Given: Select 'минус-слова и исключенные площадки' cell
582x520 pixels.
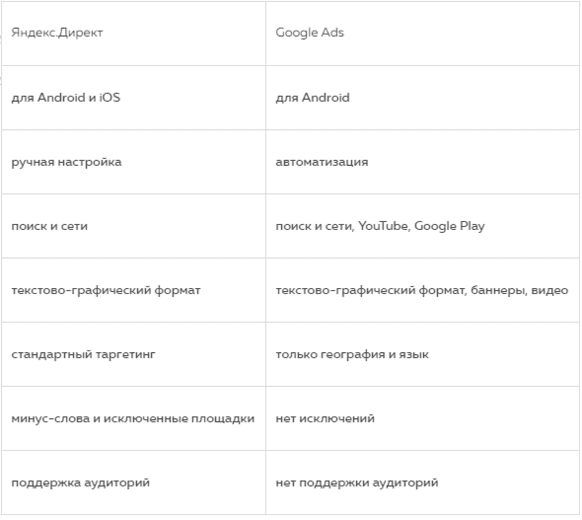Looking at the screenshot, I should (x=134, y=418).
